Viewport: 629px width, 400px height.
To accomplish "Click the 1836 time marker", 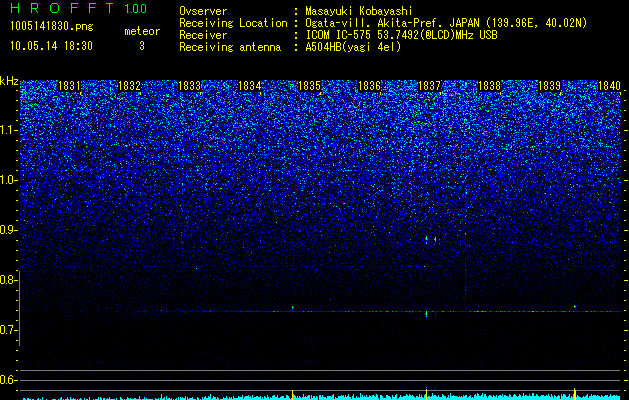I will pyautogui.click(x=369, y=86).
